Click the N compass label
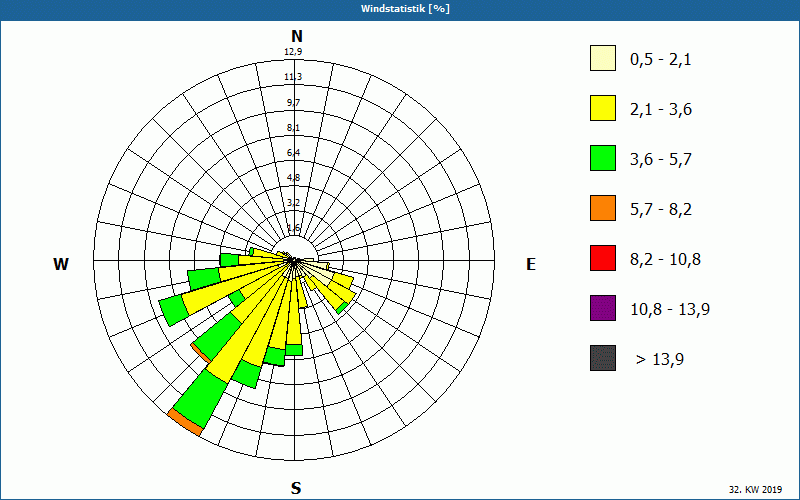 pos(296,36)
